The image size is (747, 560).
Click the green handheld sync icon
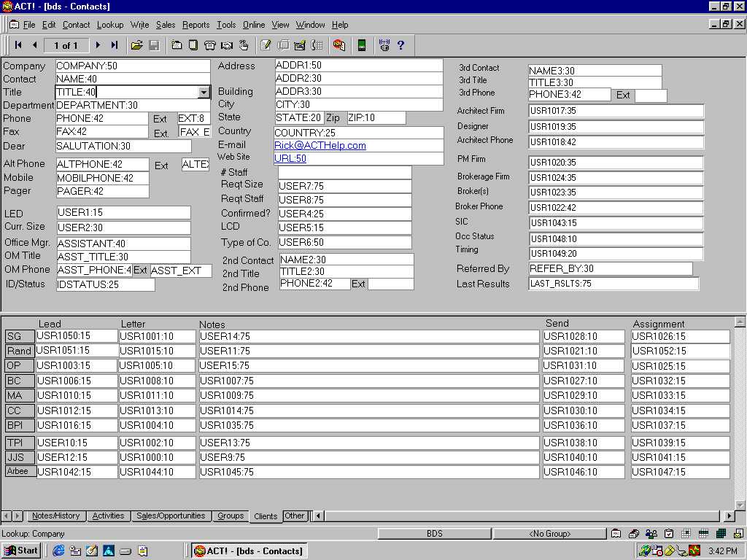pos(362,45)
